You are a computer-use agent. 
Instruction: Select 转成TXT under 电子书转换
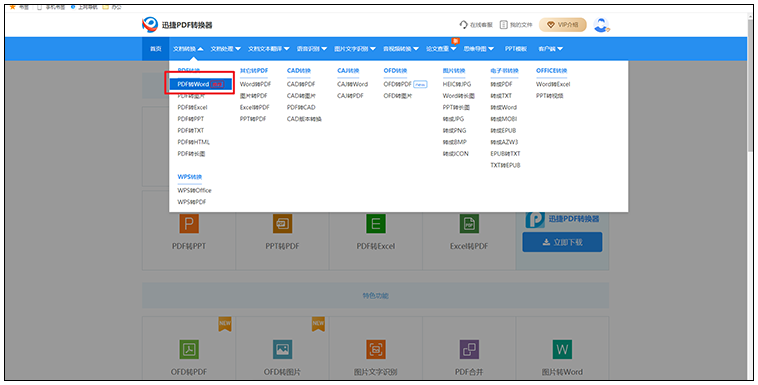(x=501, y=96)
